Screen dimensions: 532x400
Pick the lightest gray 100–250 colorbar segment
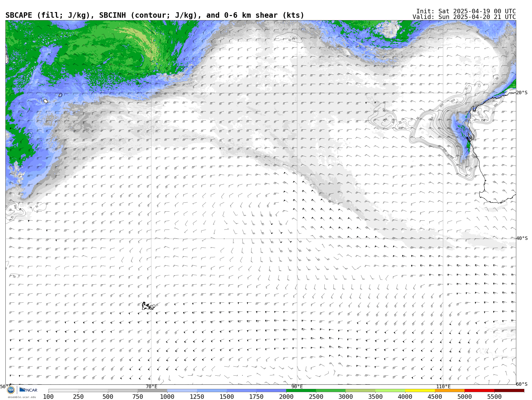click(63, 391)
